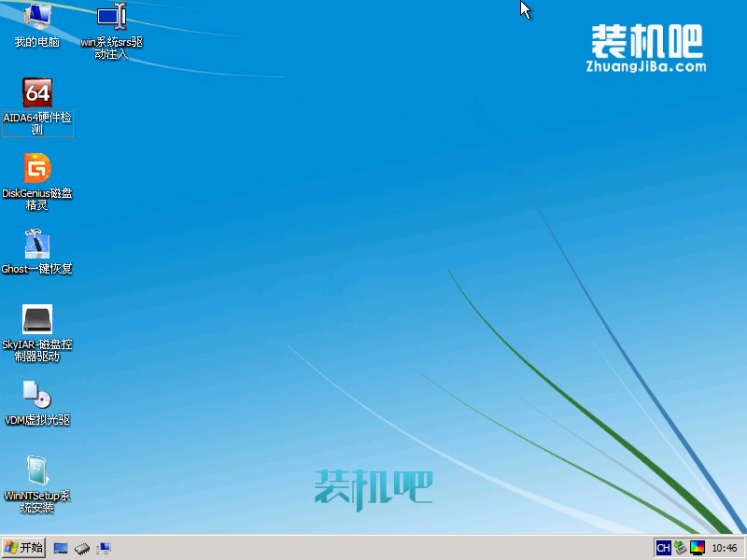
Task: Open the network computer quick launch icon
Action: (103, 548)
